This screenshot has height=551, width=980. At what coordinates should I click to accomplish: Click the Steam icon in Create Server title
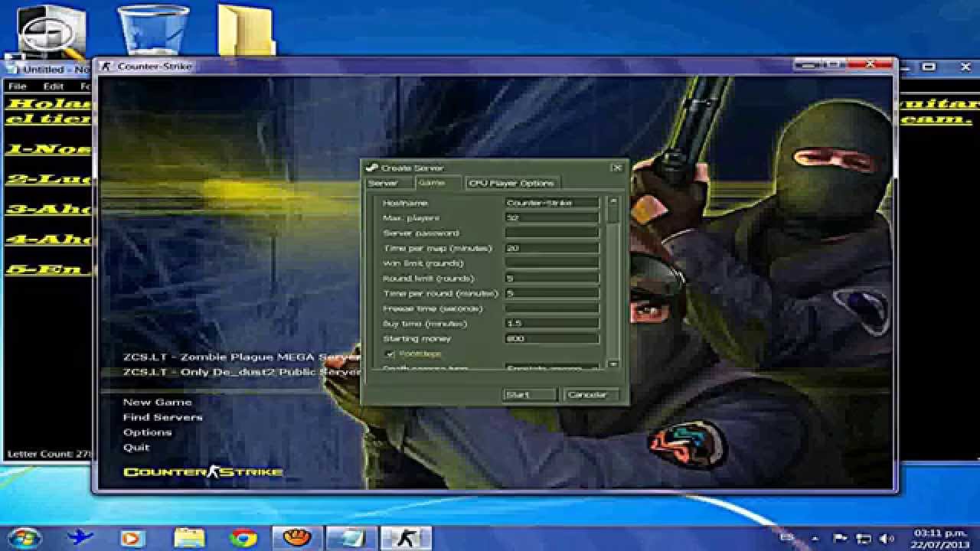371,168
